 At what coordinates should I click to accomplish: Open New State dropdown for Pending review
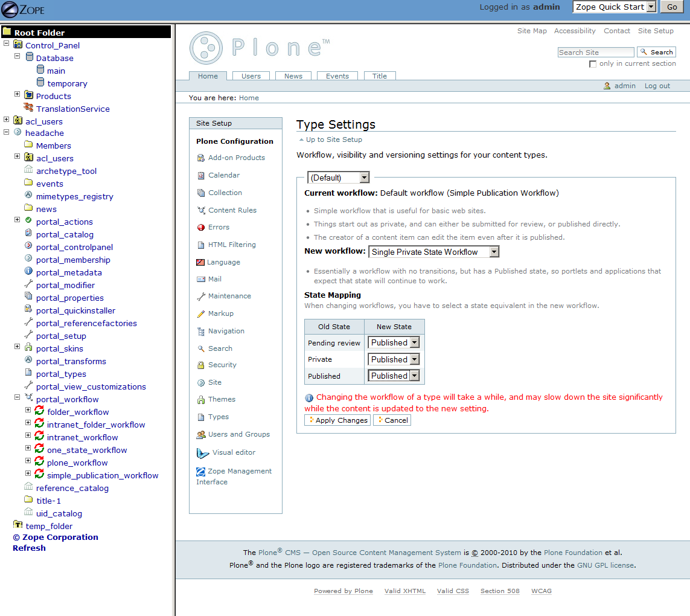(394, 342)
